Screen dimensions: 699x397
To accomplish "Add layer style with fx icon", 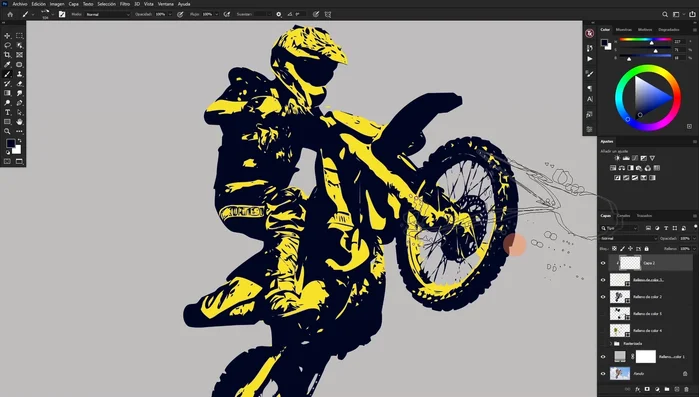I will 637,389.
